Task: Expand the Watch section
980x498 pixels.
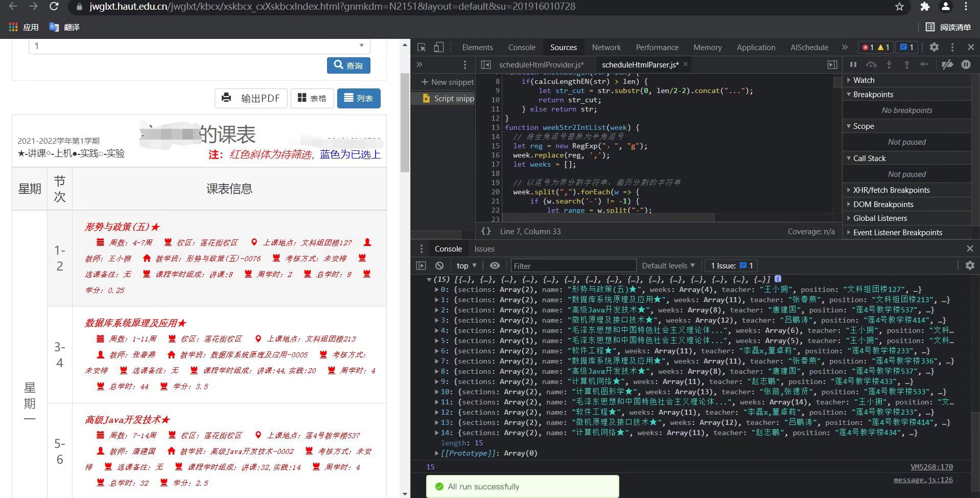Action: tap(864, 80)
